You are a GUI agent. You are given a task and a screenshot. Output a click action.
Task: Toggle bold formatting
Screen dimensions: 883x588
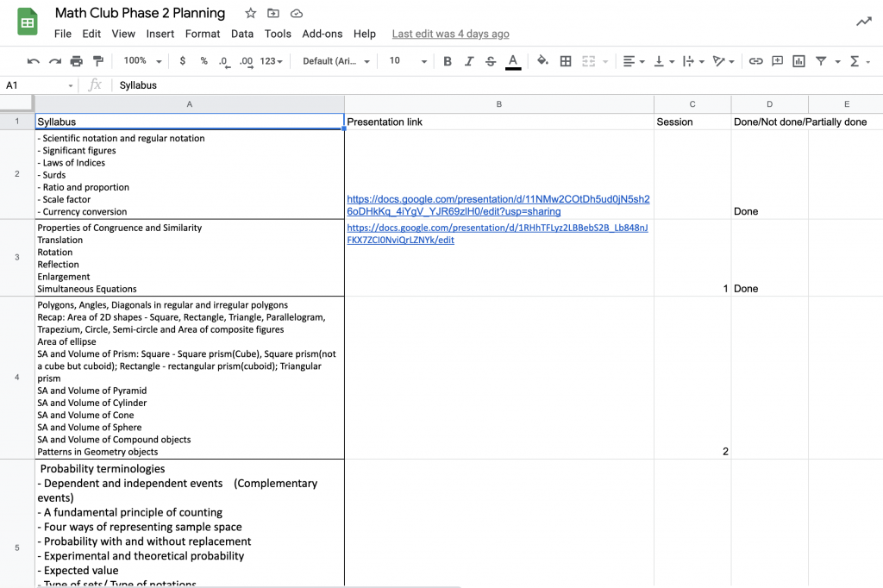point(448,61)
